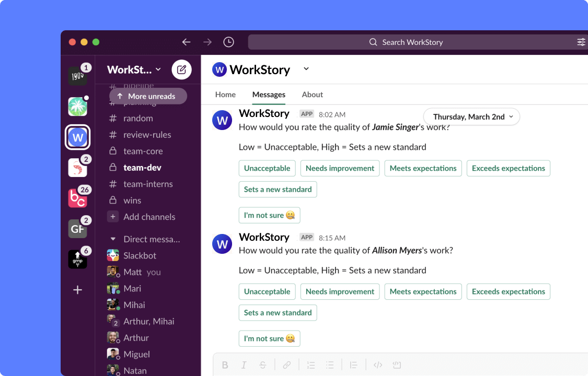Apply italic formatting in the composer
The width and height of the screenshot is (588, 376).
click(244, 365)
